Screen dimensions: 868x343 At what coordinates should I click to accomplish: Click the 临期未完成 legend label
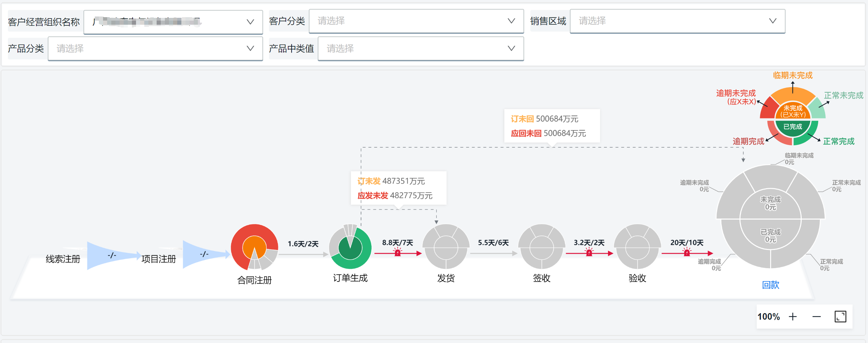point(793,75)
